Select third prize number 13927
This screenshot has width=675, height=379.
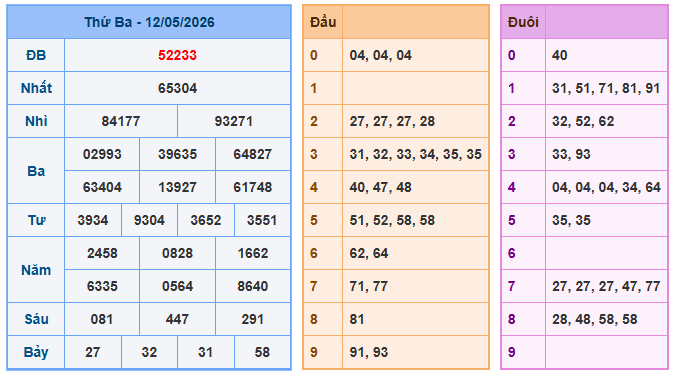177,187
